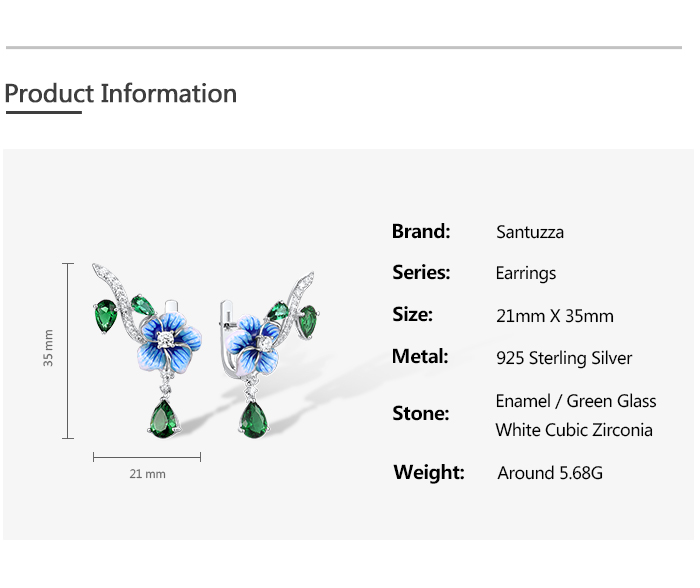Image resolution: width=700 pixels, height=588 pixels.
Task: Click the Product Information heading
Action: pyautogui.click(x=120, y=94)
